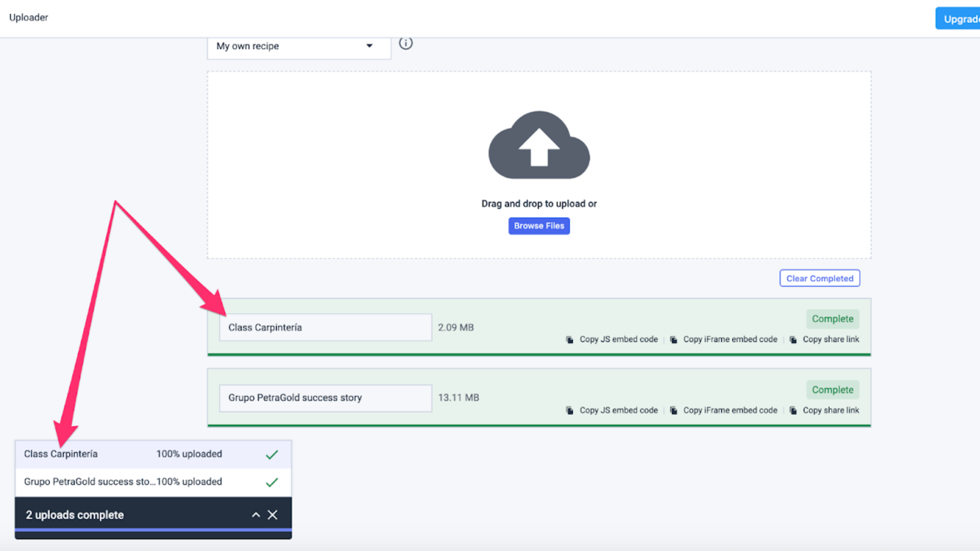Click the checkmark beside Class Carpintería upload
This screenshot has width=980, height=551.
[x=272, y=454]
